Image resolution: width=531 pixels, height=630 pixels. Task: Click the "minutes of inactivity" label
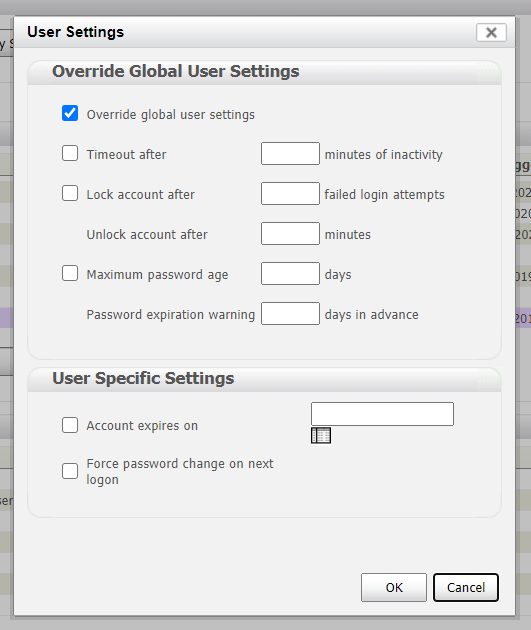point(384,155)
